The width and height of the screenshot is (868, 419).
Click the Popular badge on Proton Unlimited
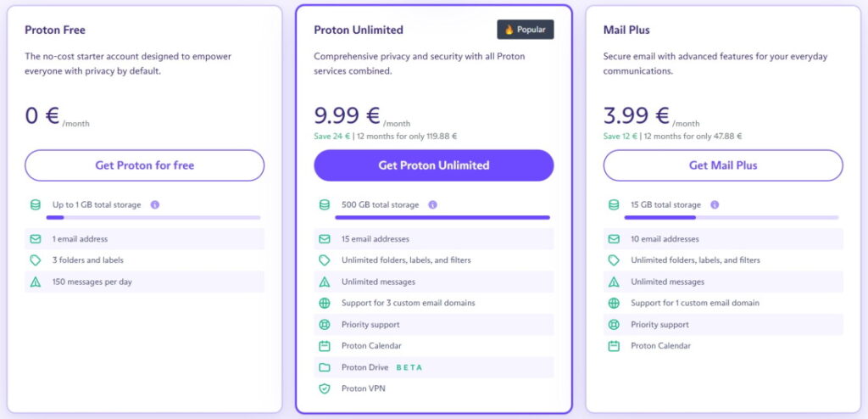tap(526, 30)
